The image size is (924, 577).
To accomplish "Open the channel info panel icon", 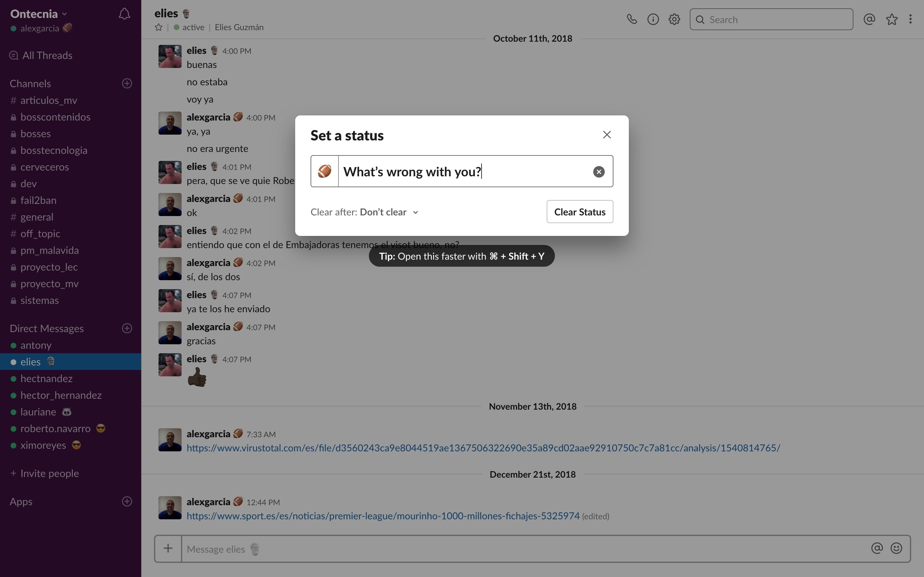I will [x=653, y=19].
